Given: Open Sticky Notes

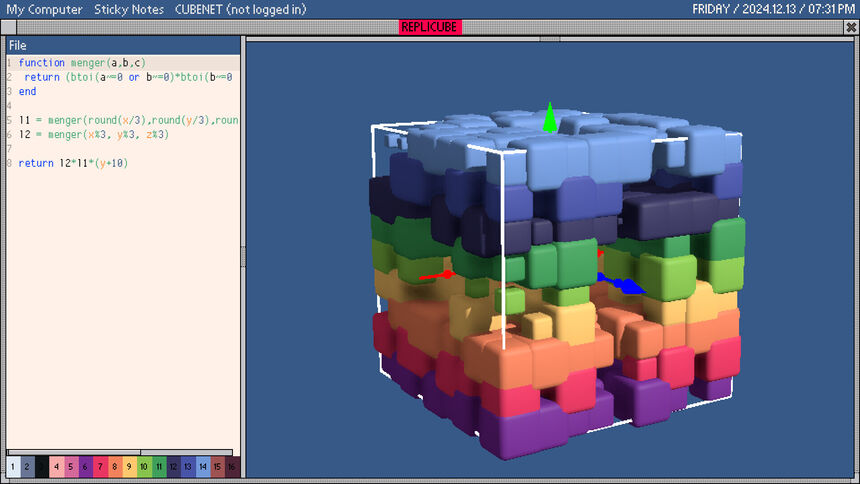Looking at the screenshot, I should coord(128,9).
